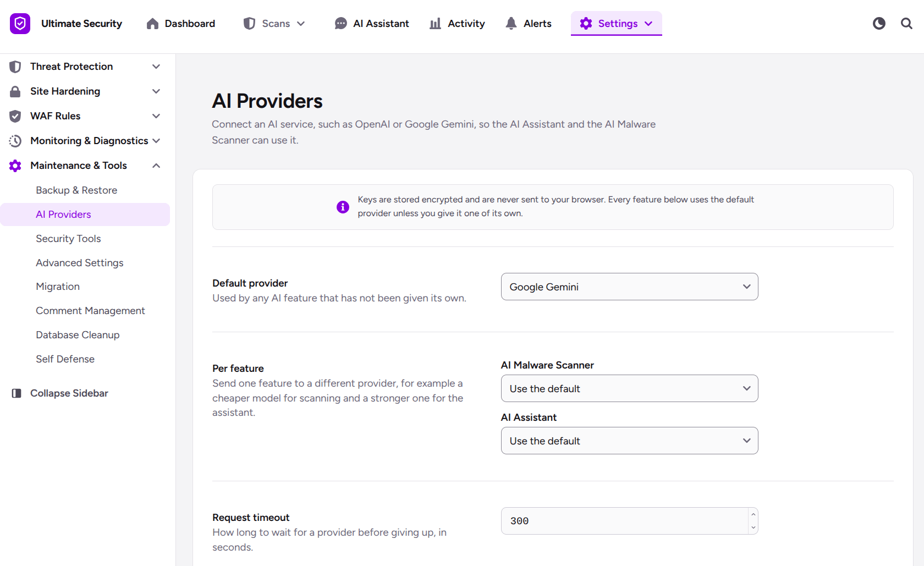924x566 pixels.
Task: Increase Request timeout with up stepper
Action: click(753, 514)
